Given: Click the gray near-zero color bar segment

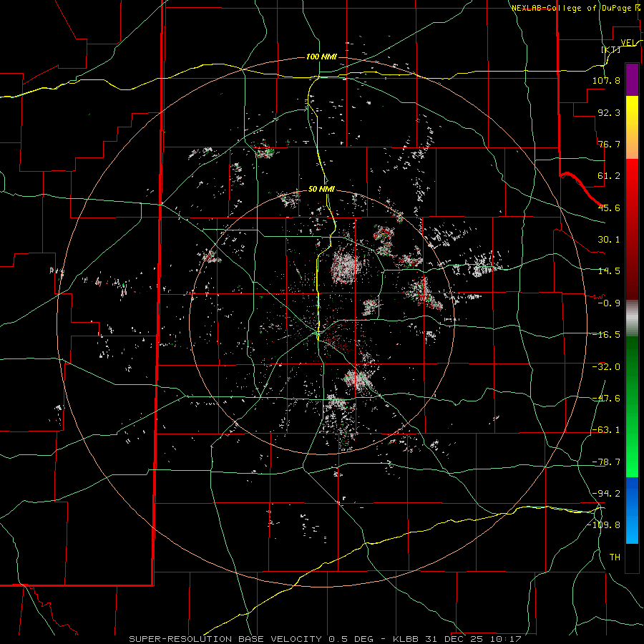Looking at the screenshot, I should (632, 318).
